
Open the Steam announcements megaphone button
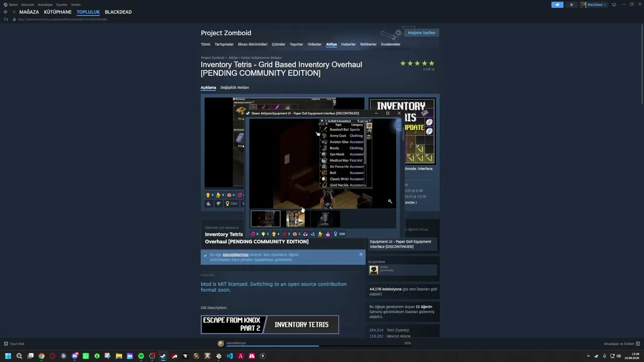(557, 5)
